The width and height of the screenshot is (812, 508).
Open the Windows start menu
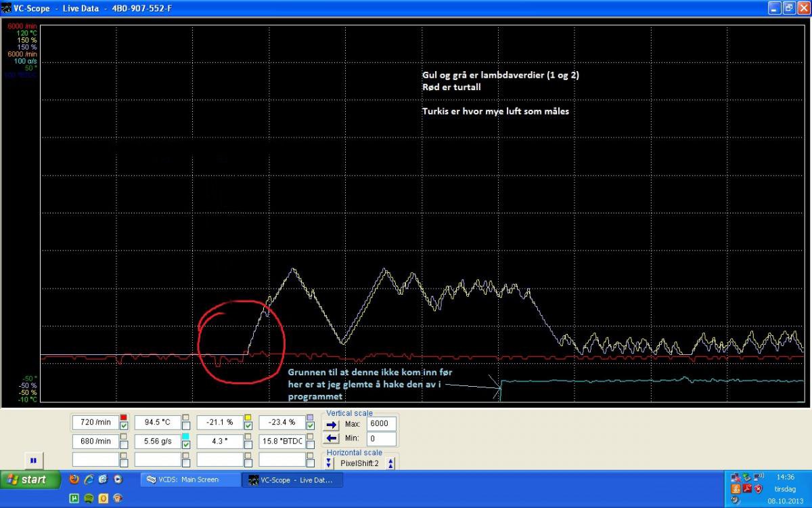point(26,480)
